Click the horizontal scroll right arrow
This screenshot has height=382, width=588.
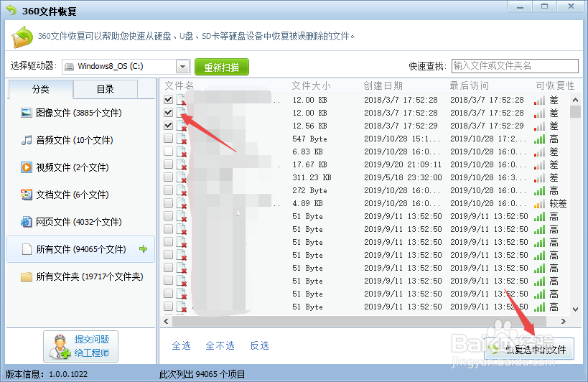click(x=563, y=321)
